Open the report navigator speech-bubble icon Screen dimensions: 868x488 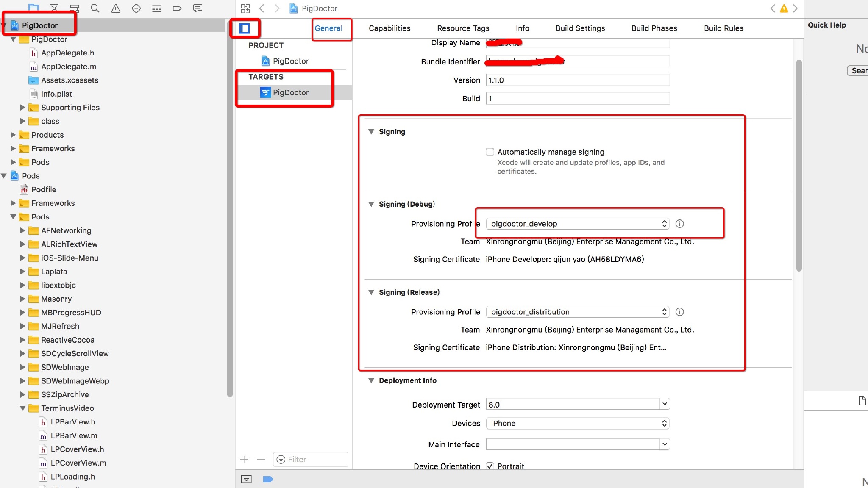198,8
